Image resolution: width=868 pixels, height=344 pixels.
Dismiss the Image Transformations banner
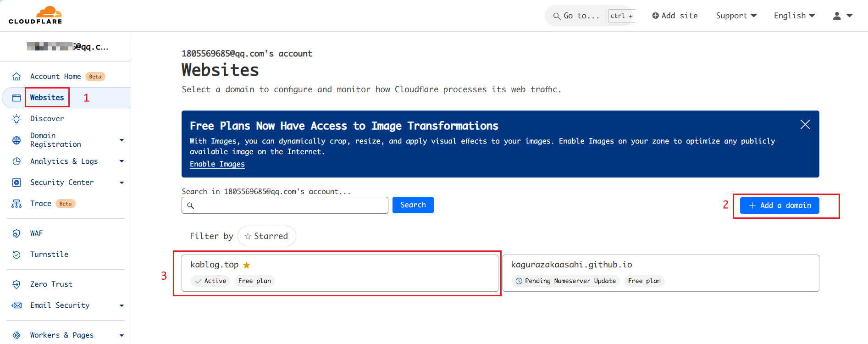(805, 125)
